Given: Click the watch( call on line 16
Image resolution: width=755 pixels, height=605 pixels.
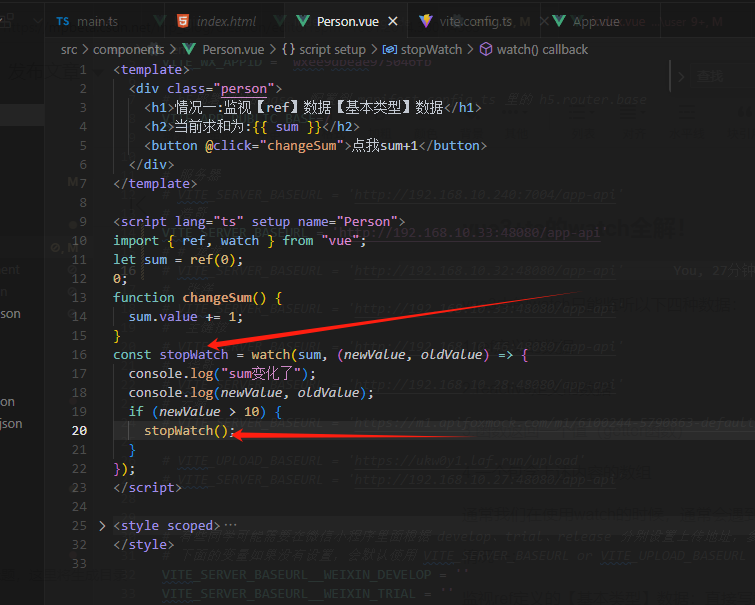Looking at the screenshot, I should 273,355.
